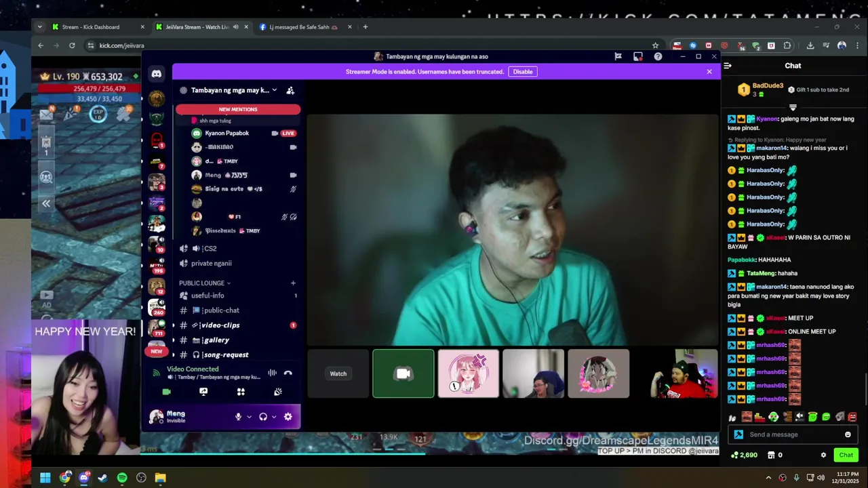Image resolution: width=868 pixels, height=488 pixels.
Task: Open File Explorer from the taskbar
Action: click(160, 478)
